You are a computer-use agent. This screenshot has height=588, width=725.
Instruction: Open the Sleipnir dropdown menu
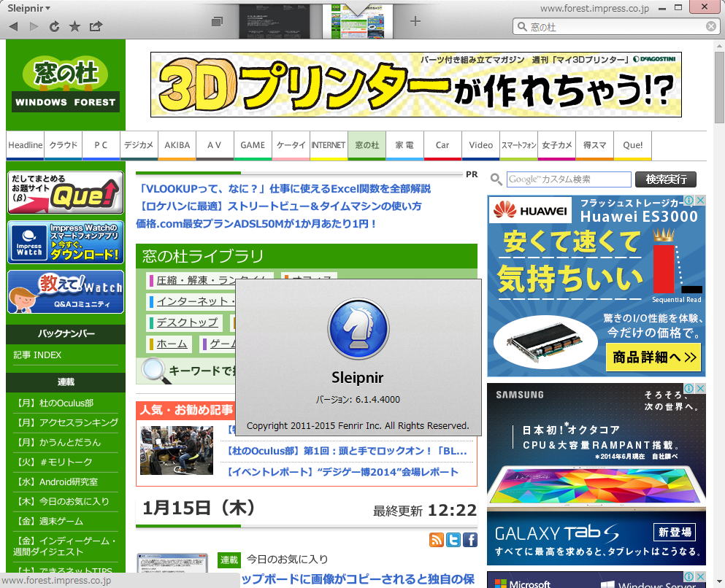tap(28, 8)
